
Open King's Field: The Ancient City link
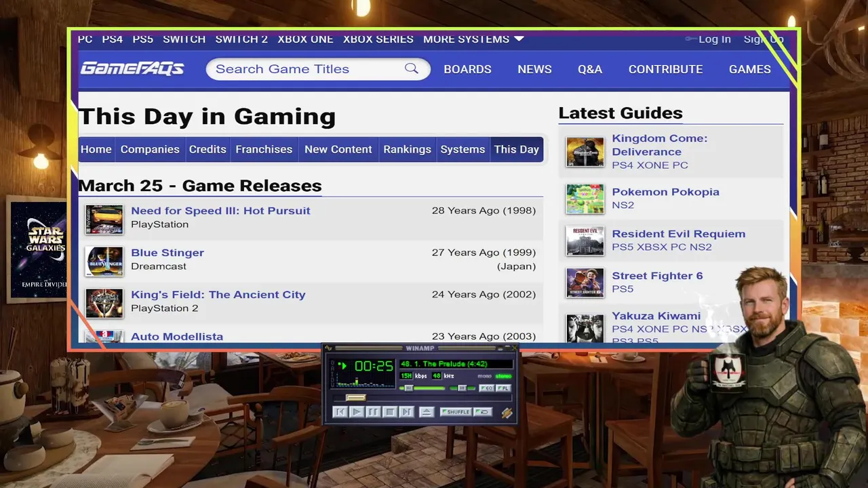click(218, 295)
